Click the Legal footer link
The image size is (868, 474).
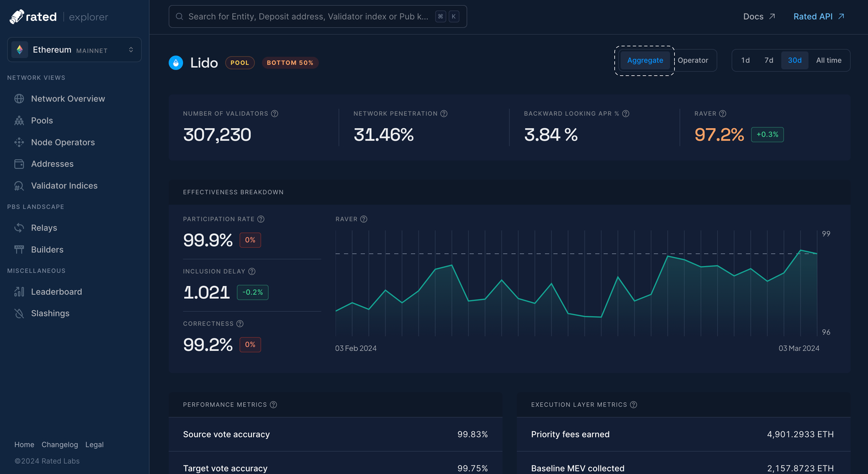pyautogui.click(x=94, y=445)
